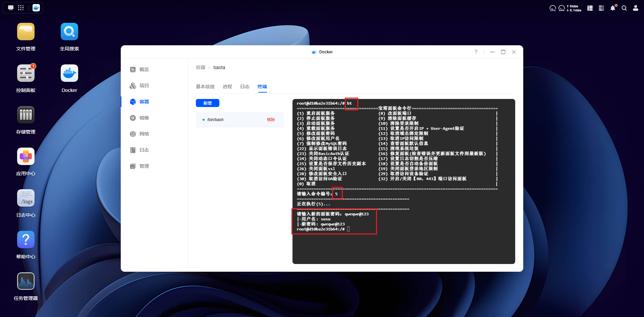The width and height of the screenshot is (644, 317).
Task: Click the blue Add terminal button
Action: pyautogui.click(x=207, y=103)
